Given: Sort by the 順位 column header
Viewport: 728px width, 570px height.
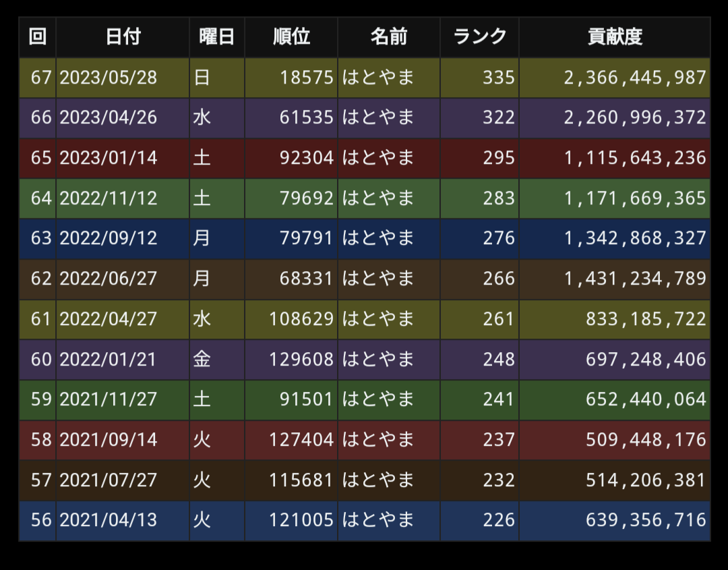Looking at the screenshot, I should tap(291, 37).
